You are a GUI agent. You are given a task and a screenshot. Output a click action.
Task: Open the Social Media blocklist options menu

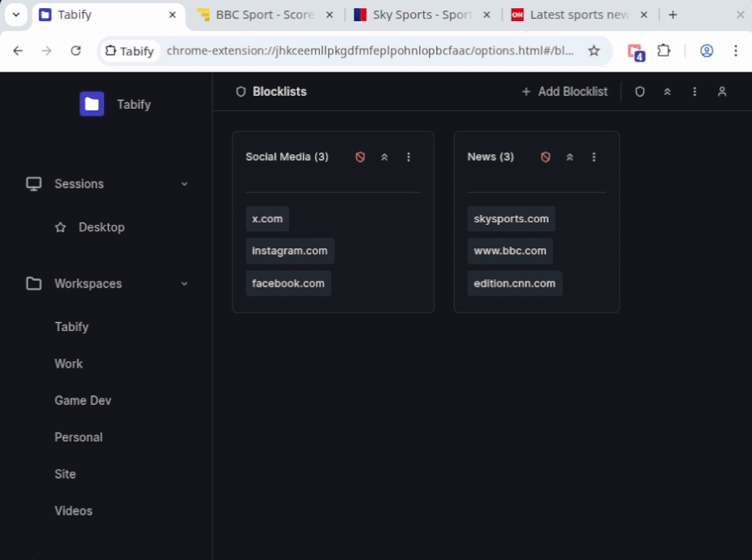pos(408,157)
